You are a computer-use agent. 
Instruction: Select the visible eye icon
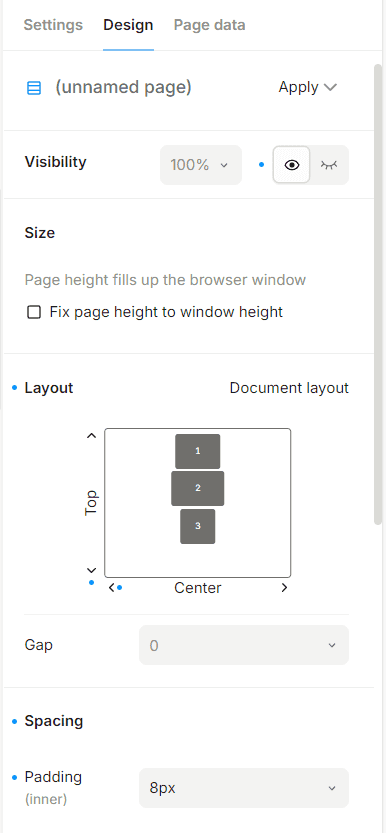pos(291,165)
